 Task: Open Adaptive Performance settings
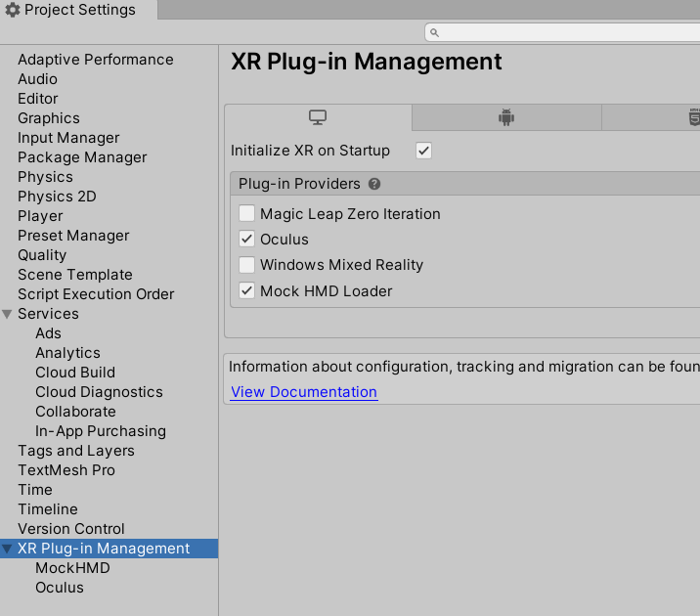point(96,60)
